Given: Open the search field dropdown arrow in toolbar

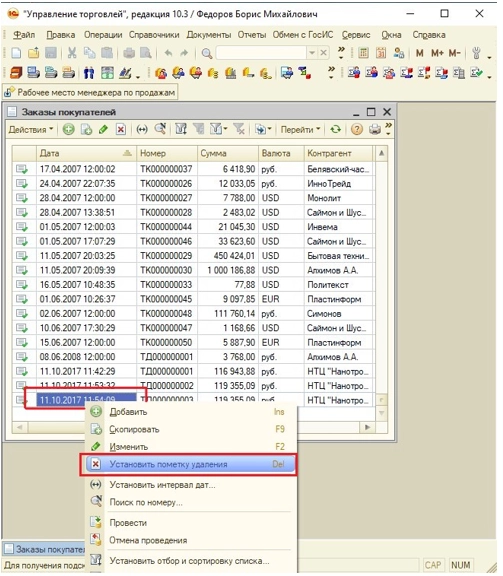Looking at the screenshot, I should point(312,53).
